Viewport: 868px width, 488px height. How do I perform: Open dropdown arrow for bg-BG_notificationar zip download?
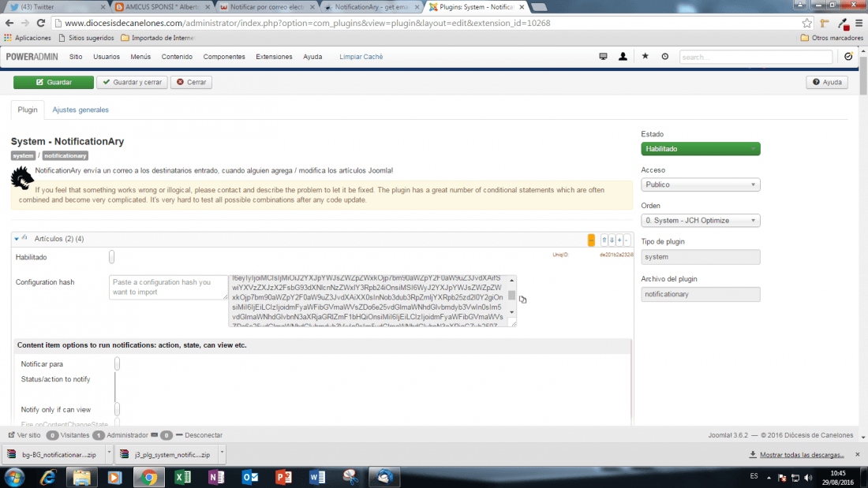point(109,454)
